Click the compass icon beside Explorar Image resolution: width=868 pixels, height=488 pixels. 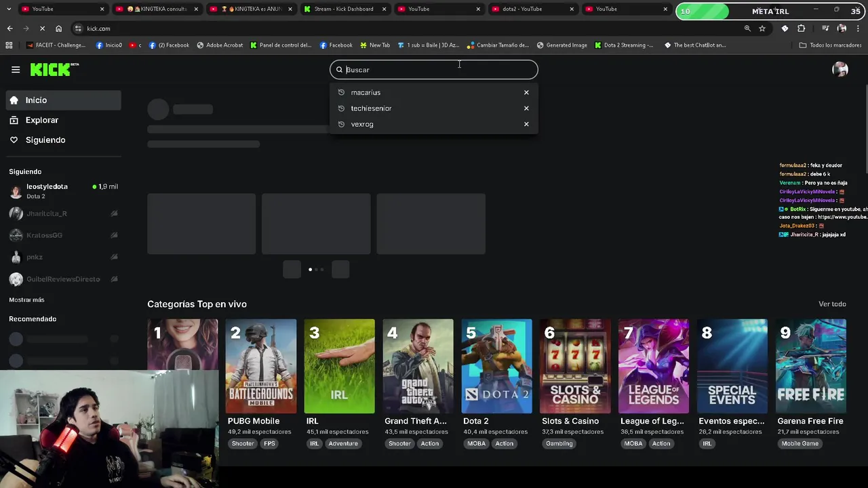click(14, 120)
